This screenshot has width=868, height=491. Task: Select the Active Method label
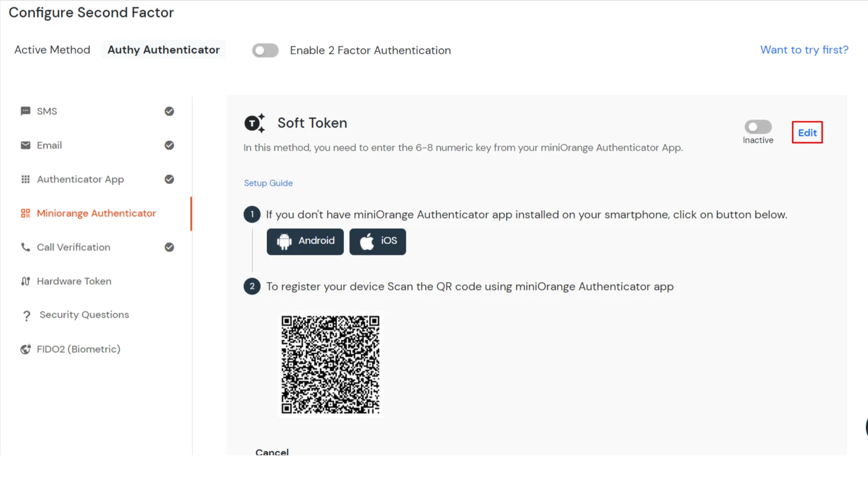[x=52, y=50]
